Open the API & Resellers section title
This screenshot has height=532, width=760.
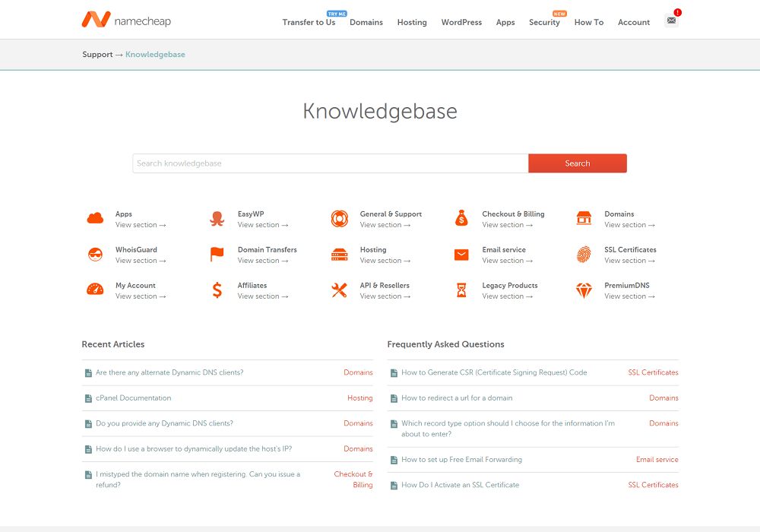(x=385, y=286)
